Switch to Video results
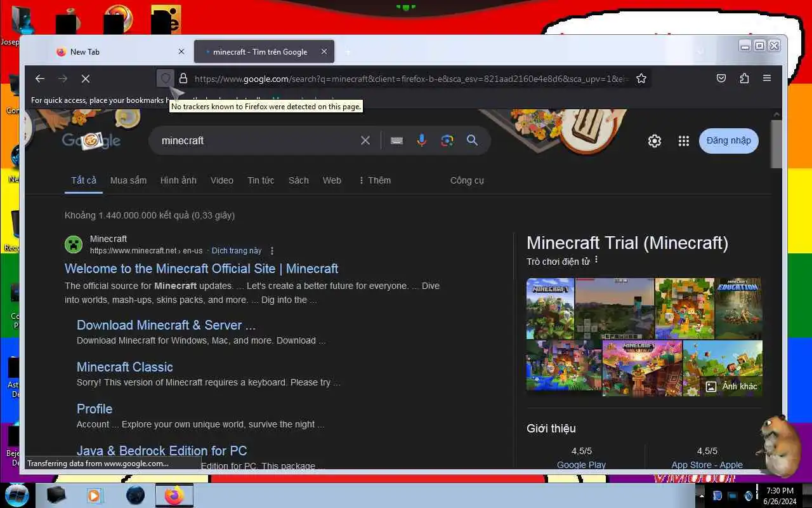 (x=222, y=180)
